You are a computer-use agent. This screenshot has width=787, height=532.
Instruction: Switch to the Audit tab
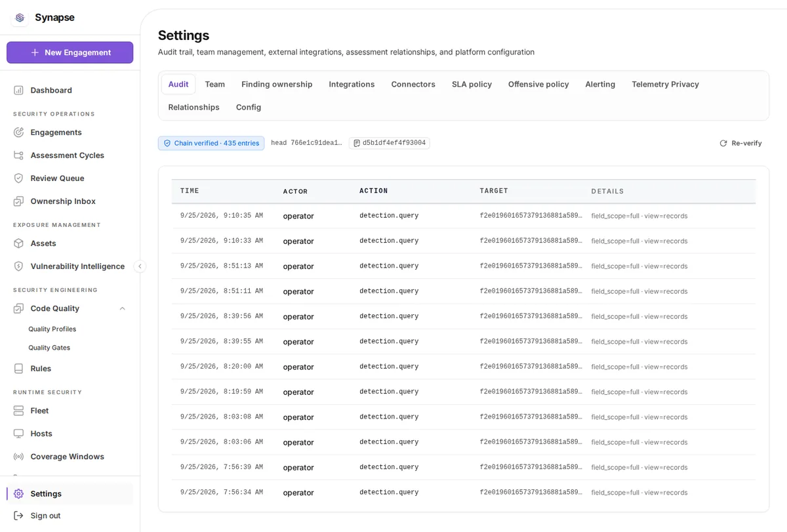[x=178, y=84]
